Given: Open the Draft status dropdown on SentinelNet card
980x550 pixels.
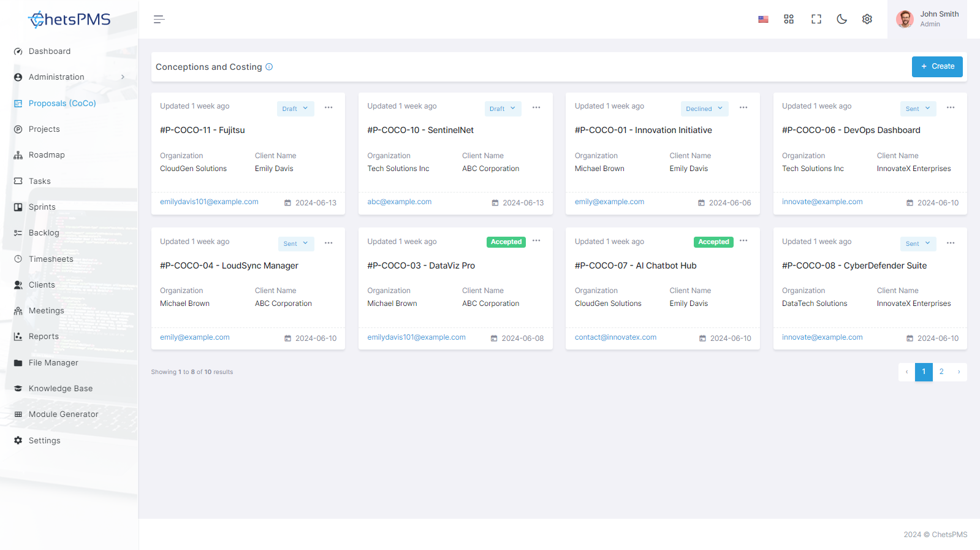Looking at the screenshot, I should 503,109.
